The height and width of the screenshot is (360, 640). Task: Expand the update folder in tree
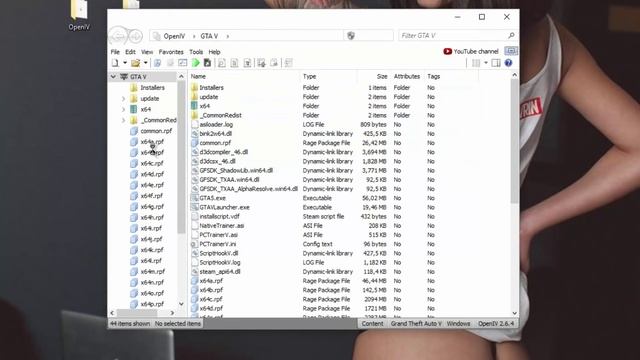click(x=123, y=99)
